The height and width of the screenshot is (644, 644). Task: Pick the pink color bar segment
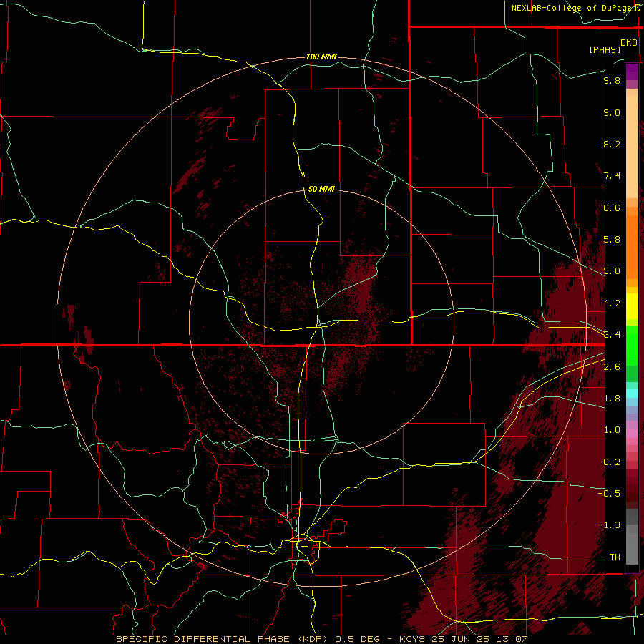click(632, 434)
